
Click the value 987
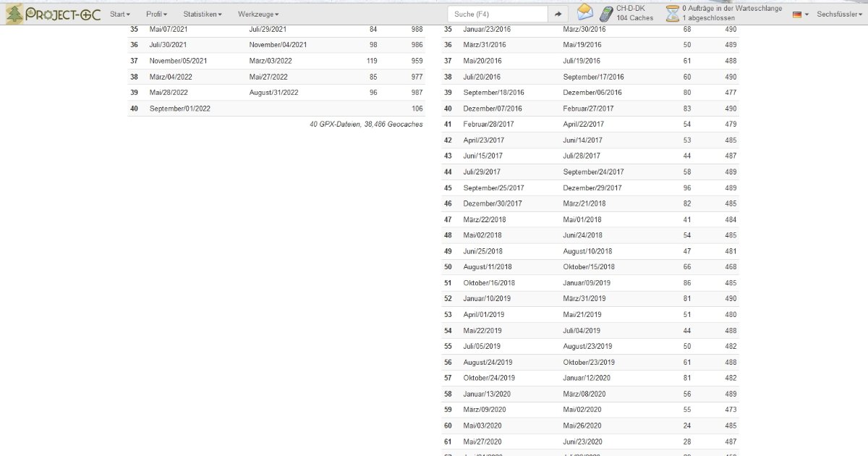417,93
